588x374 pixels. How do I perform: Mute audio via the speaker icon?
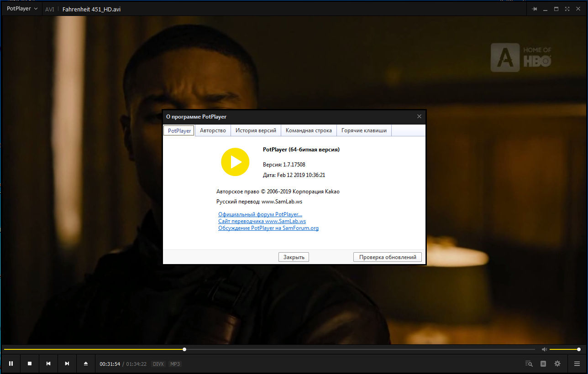coord(544,349)
